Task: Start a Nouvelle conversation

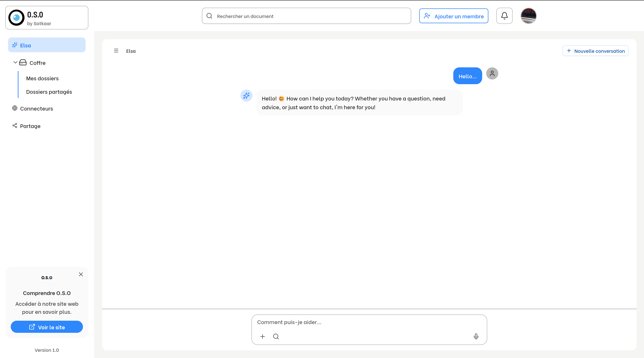Action: 595,51
